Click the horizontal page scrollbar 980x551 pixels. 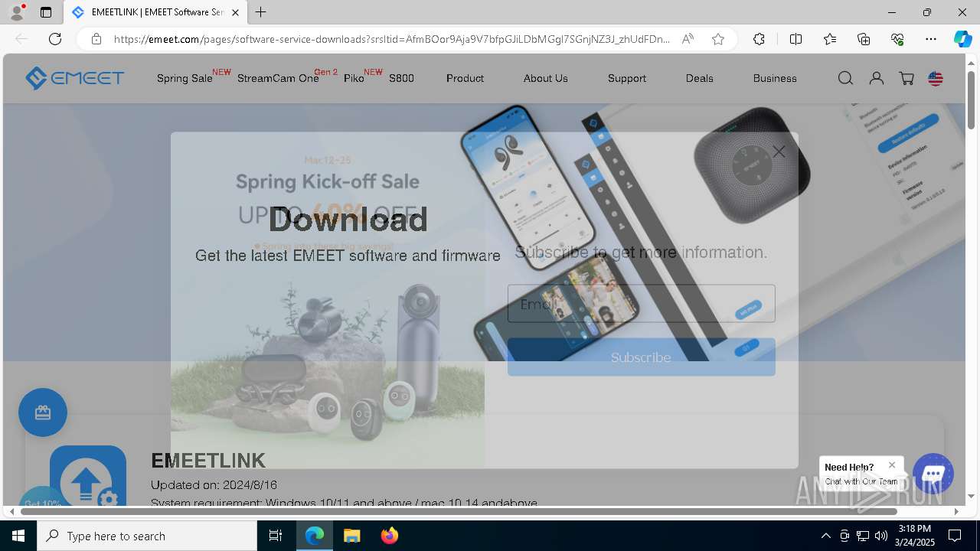click(x=459, y=511)
